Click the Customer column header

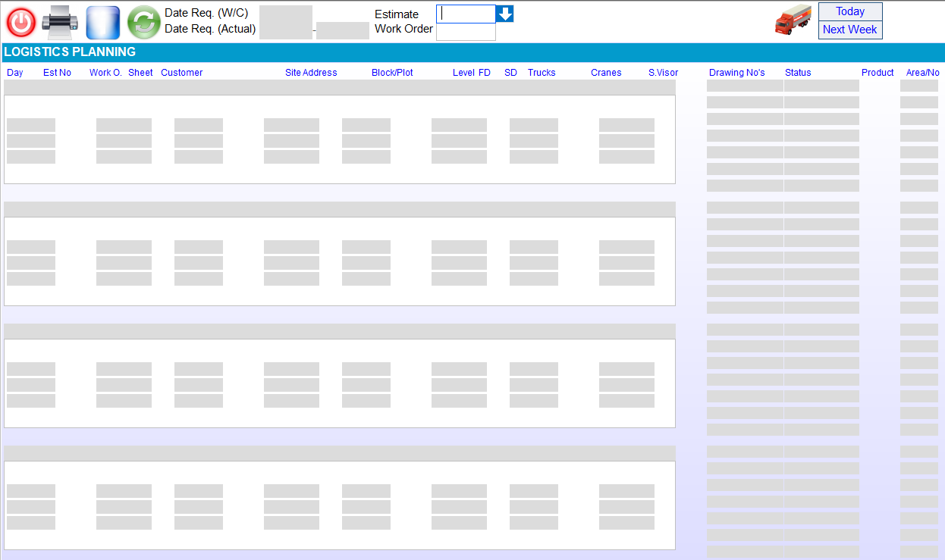[182, 73]
